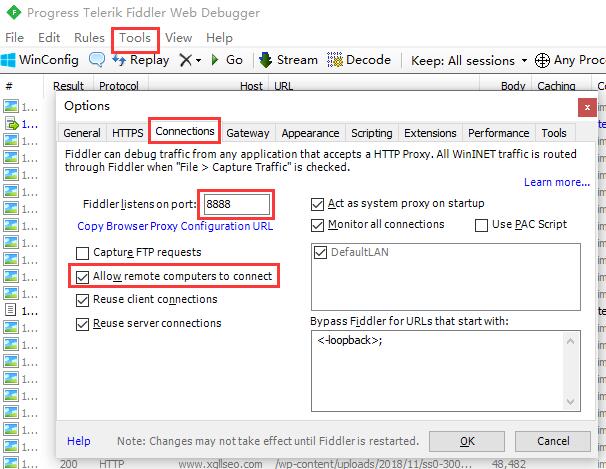Select the session with green arrow icon
The width and height of the screenshot is (606, 469).
(12, 124)
